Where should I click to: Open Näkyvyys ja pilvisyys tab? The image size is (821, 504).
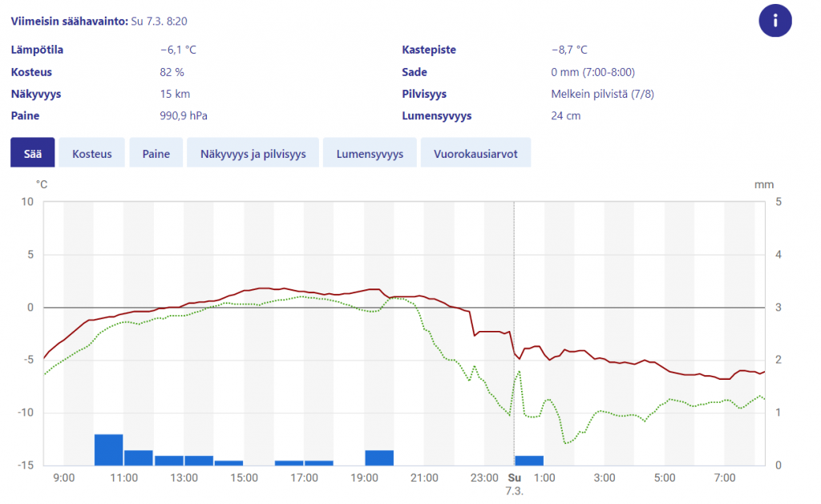253,153
